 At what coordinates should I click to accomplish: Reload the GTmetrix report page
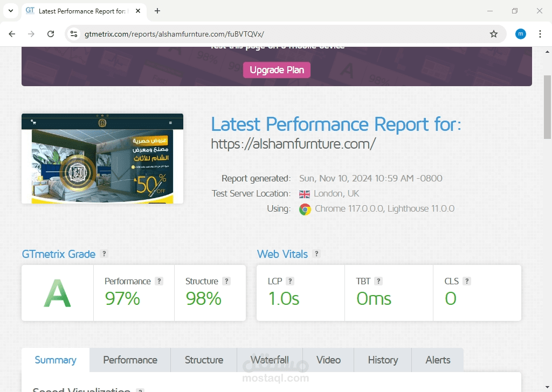click(x=51, y=34)
